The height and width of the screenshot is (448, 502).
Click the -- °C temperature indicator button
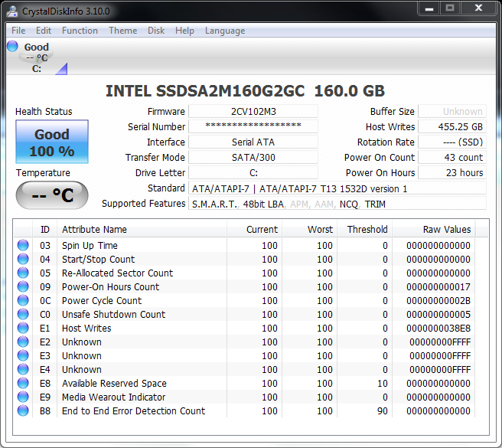[x=52, y=195]
